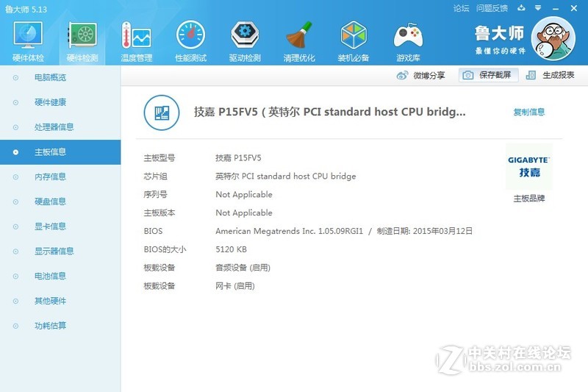588x392 pixels.
Task: Click the 音频设备 (启用) entry
Action: 243,268
